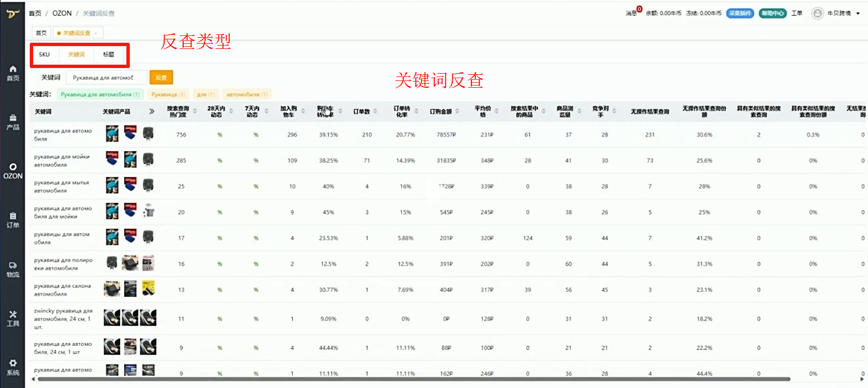Open first thumbnail in zwincky рукавица row
Image resolution: width=868 pixels, height=388 pixels.
[112, 318]
